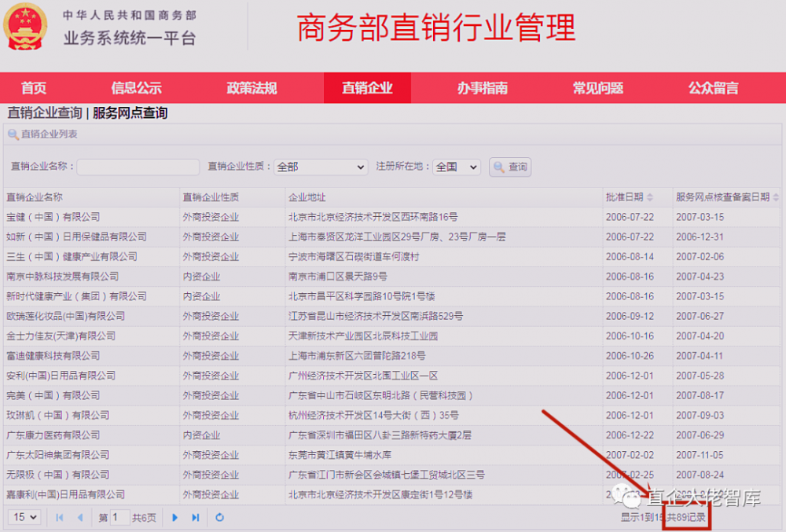Click filing date 2007-09-03
The height and width of the screenshot is (532, 786).
tap(700, 415)
